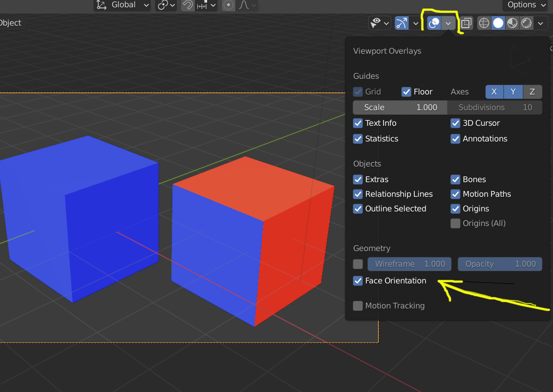553x392 pixels.
Task: Enable the Motion Tracking checkbox
Action: (358, 306)
